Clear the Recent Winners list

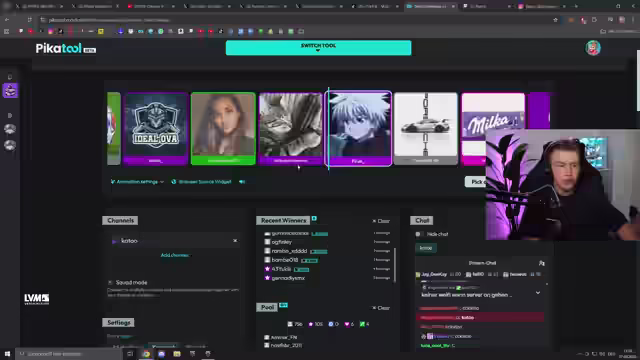tap(381, 221)
